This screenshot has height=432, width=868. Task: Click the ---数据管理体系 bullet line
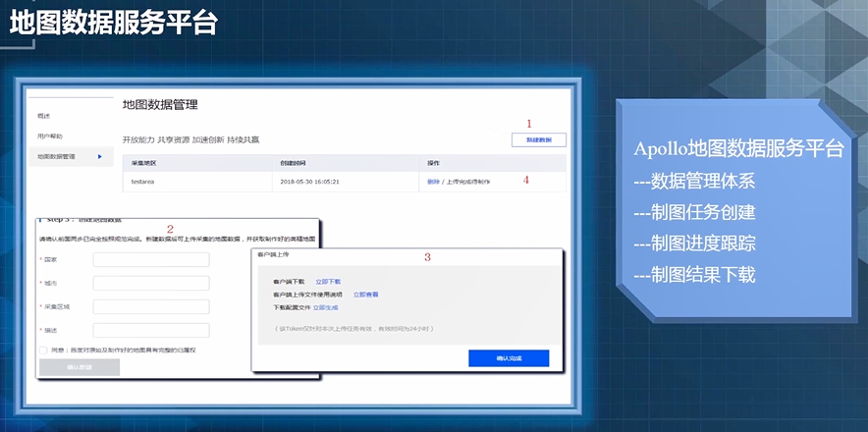(x=694, y=181)
